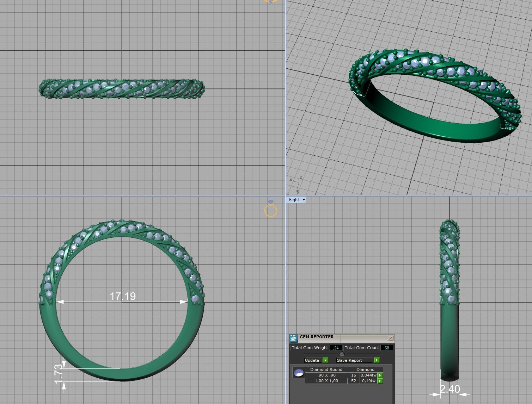Click the gem count cell showing 52

[x=354, y=381]
